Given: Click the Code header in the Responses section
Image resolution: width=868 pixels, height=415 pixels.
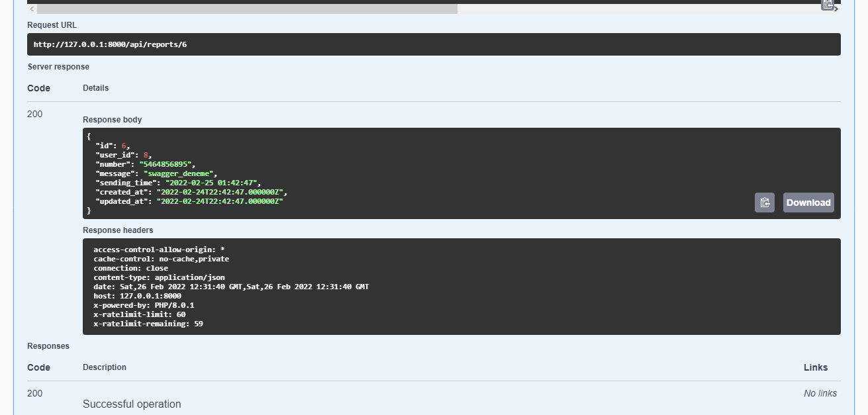Looking at the screenshot, I should [x=38, y=367].
